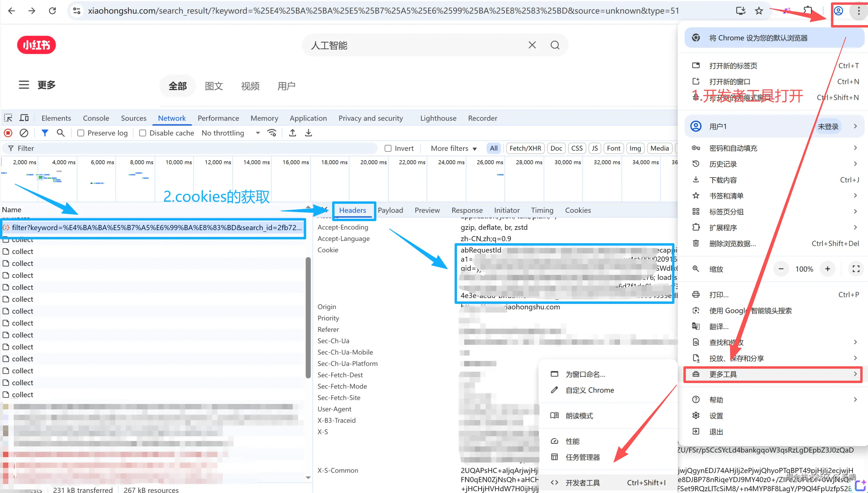Viewport: 868px width, 493px height.
Task: Set Chrome as default browser banner
Action: (x=758, y=38)
